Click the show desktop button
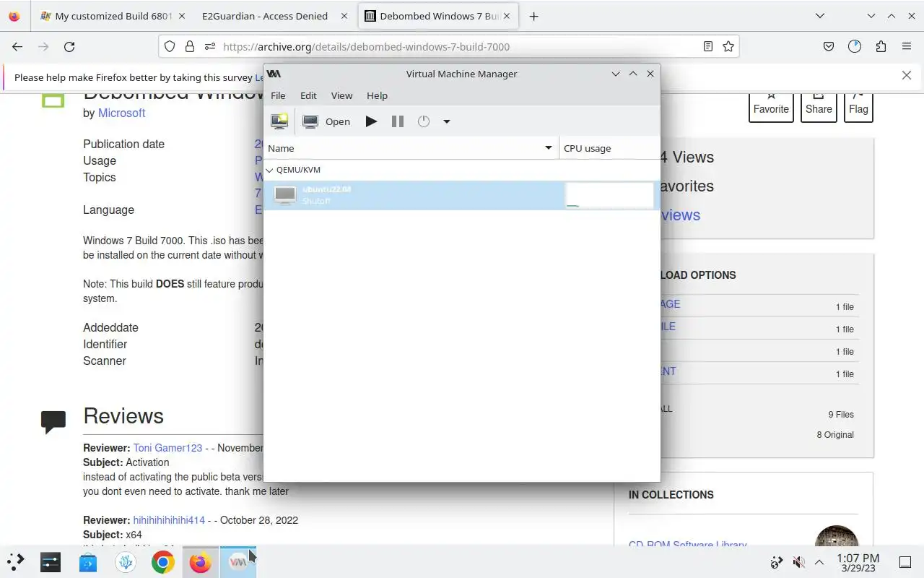924x578 pixels. pos(905,562)
